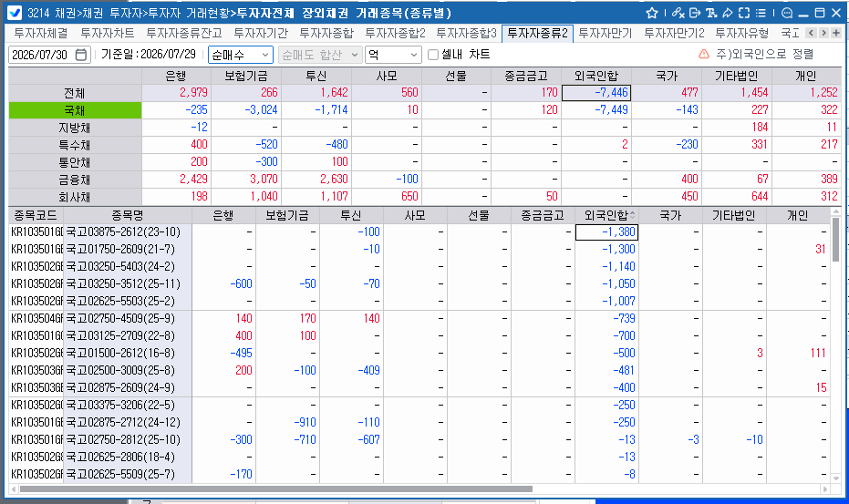Viewport: 849px width, 504px height.
Task: Click the font size text icon
Action: pos(711,13)
